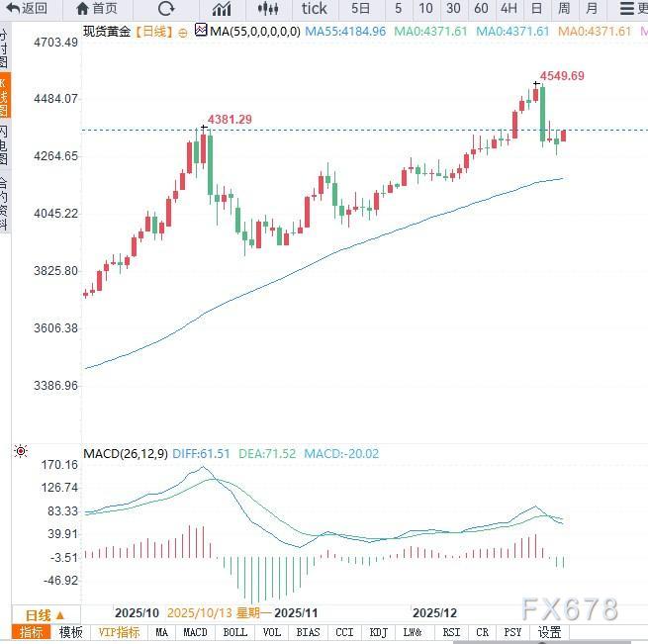Image resolution: width=648 pixels, height=644 pixels.
Task: Switch to the BOLL indicator
Action: point(235,633)
